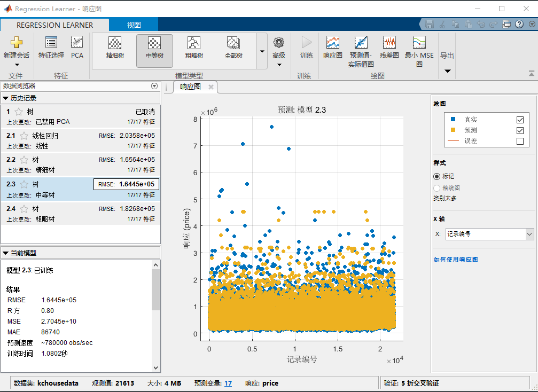Screen dimensions: 538x392
Task: Open the X 轴 记录编号 dropdown
Action: pos(529,234)
